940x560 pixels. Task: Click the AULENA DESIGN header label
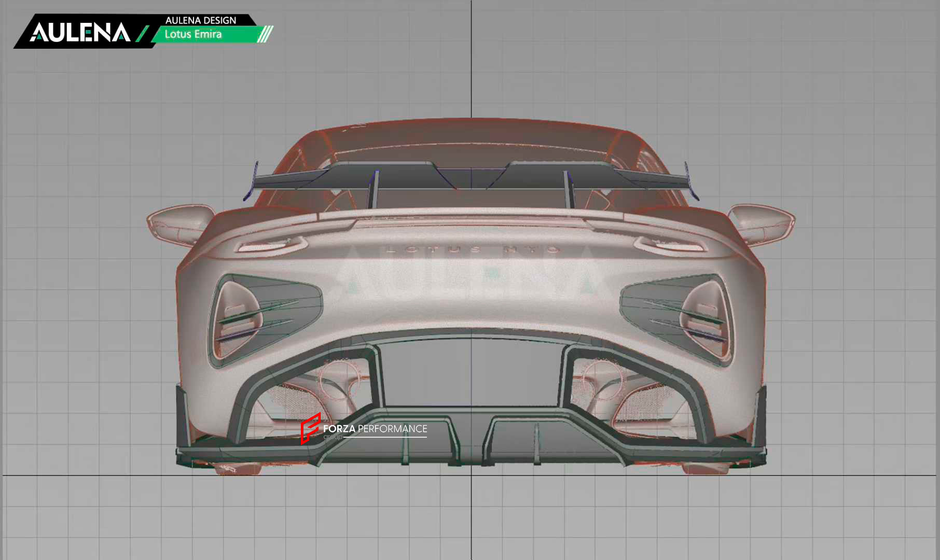(201, 20)
